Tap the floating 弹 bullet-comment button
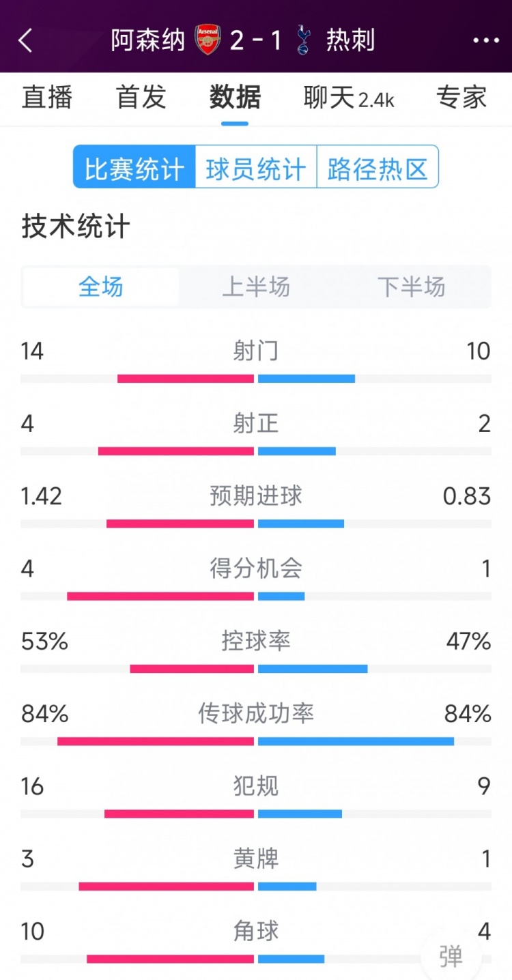 coord(451,956)
